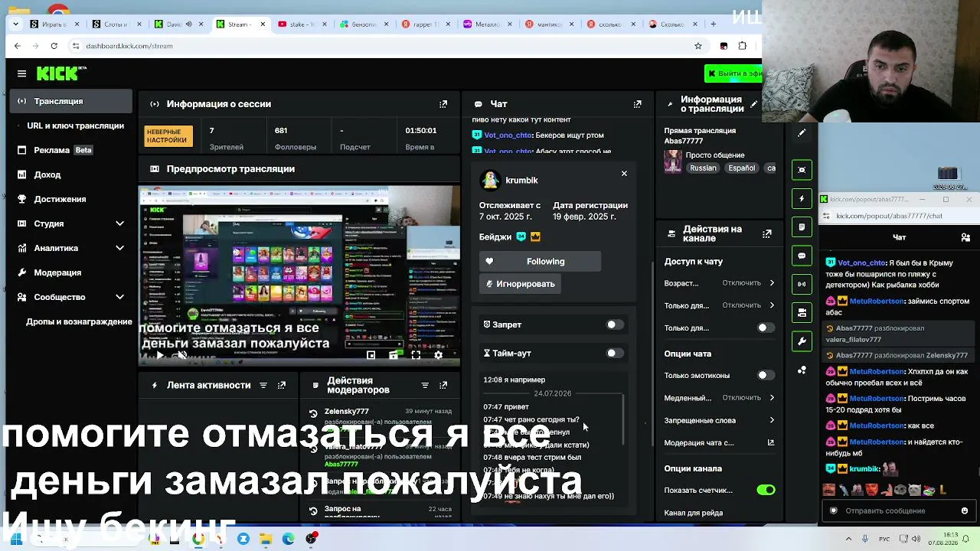Open chat moderation in new window
Viewport: 980px width, 551px height.
(770, 442)
